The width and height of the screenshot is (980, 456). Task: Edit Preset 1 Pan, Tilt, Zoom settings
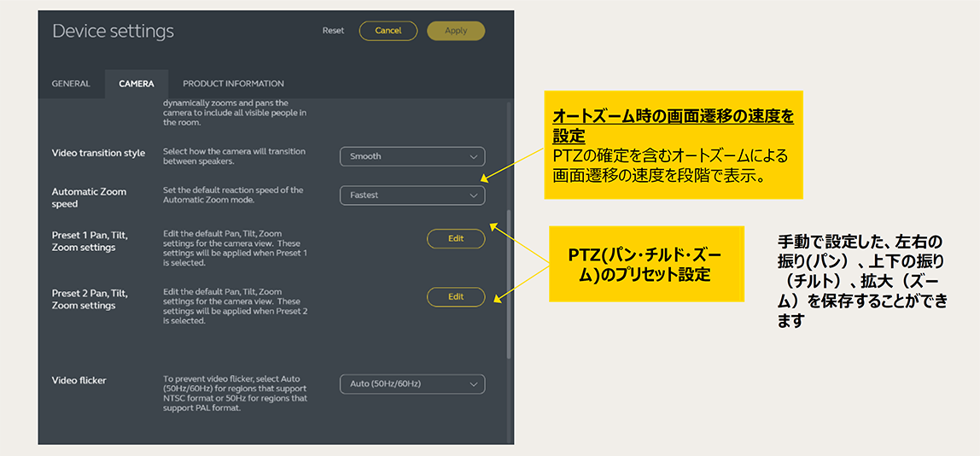pyautogui.click(x=456, y=238)
